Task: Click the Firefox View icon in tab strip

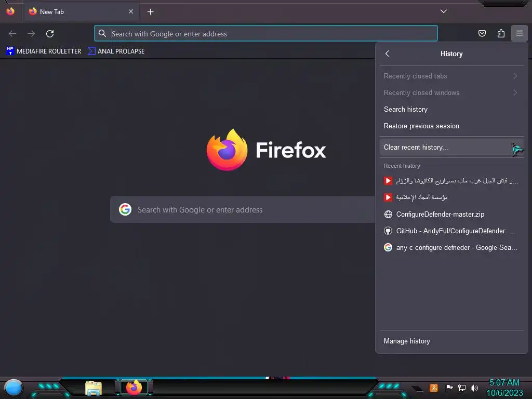Action: [x=10, y=11]
